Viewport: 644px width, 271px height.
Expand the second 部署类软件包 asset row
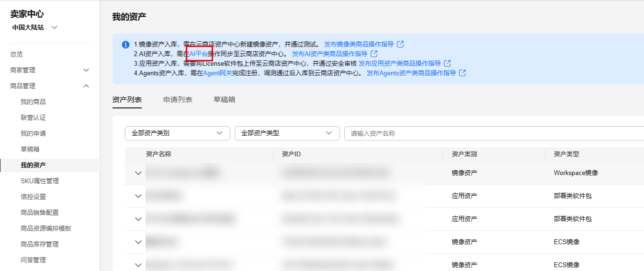click(x=138, y=219)
